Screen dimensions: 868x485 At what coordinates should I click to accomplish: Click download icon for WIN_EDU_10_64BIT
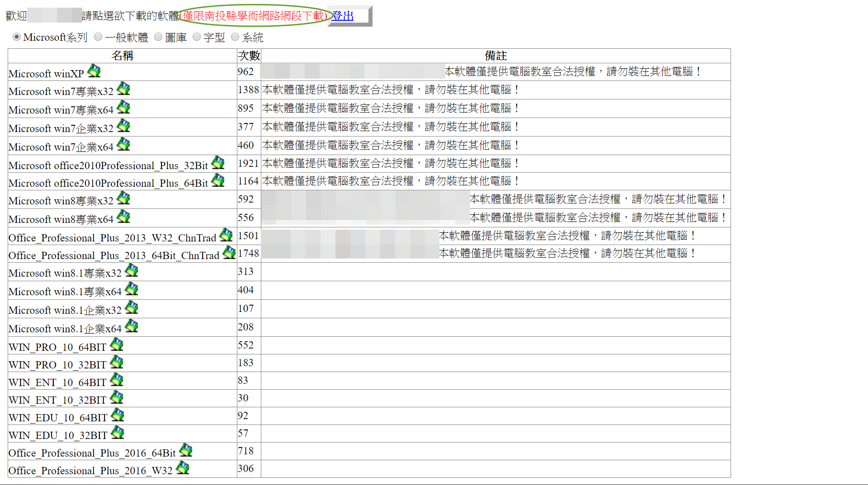[x=118, y=414]
